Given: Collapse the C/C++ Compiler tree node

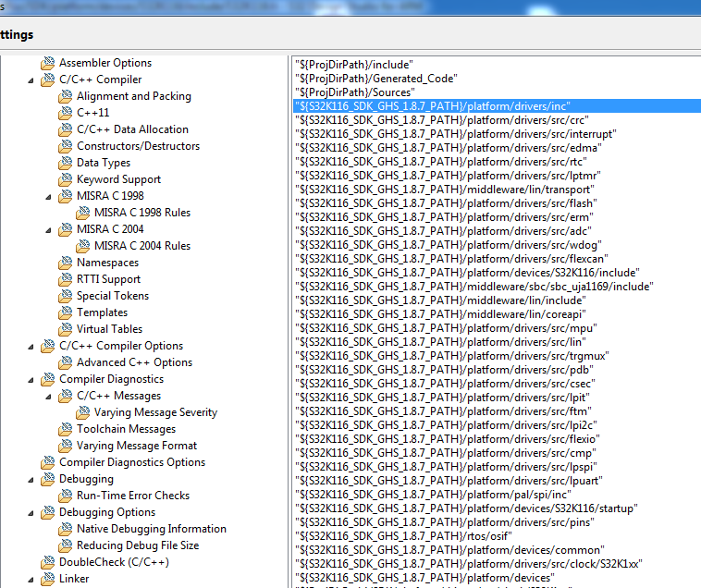Looking at the screenshot, I should coord(31,80).
